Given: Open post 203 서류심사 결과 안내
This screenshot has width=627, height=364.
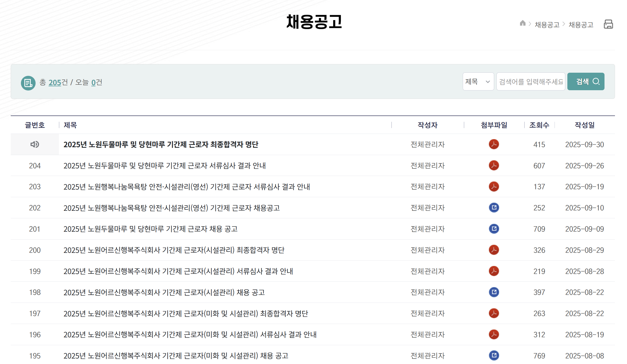Looking at the screenshot, I should pos(187,187).
